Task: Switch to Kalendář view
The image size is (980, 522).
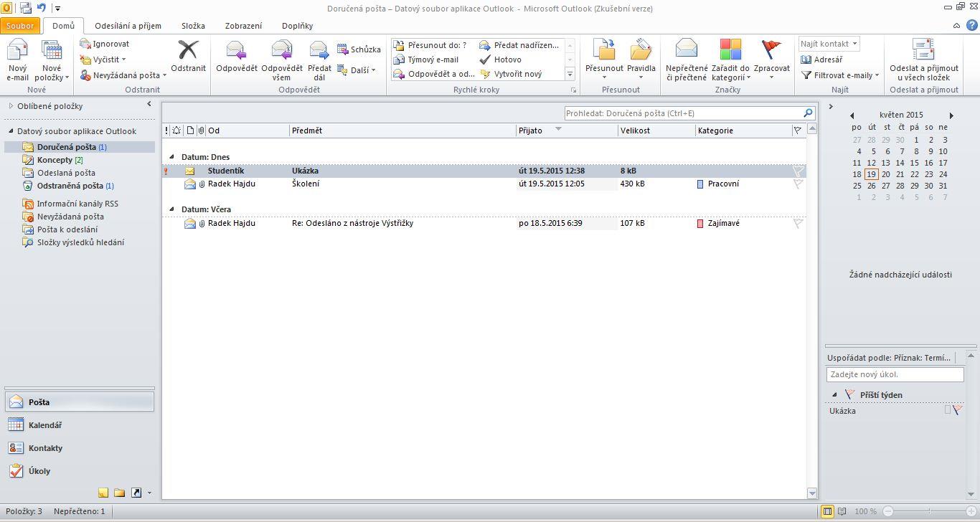Action: pyautogui.click(x=80, y=425)
